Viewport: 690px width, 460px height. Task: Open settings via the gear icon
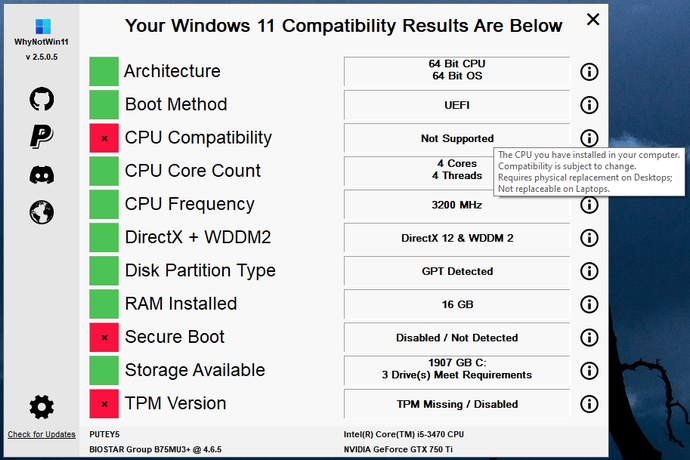pyautogui.click(x=42, y=407)
